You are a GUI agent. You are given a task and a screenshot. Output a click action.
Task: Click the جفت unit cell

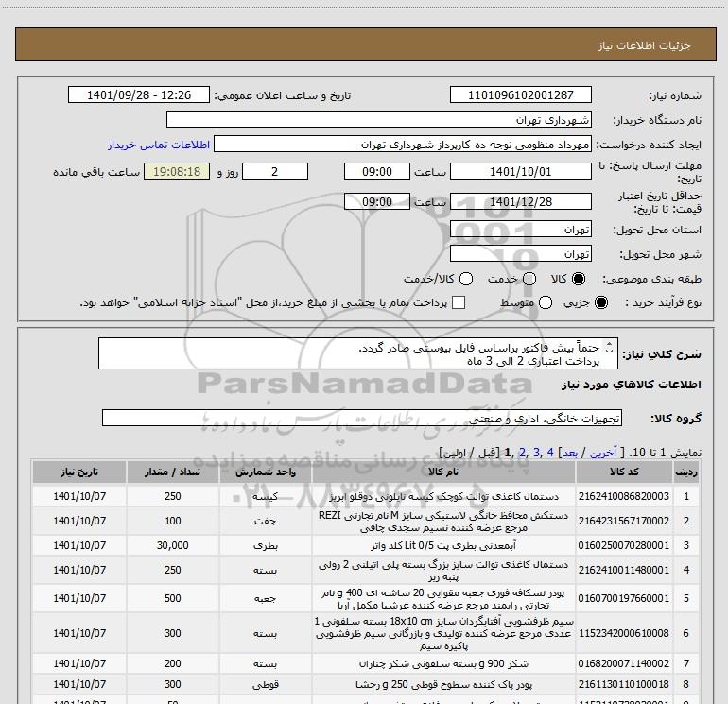[x=265, y=521]
